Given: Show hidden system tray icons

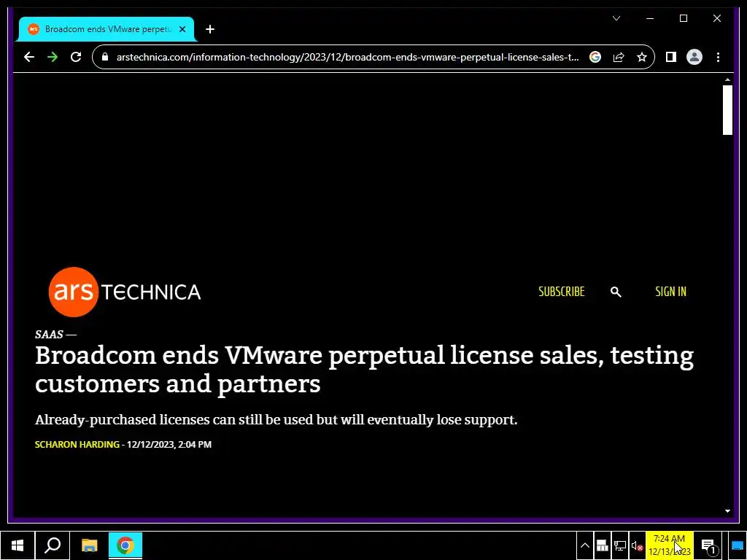Looking at the screenshot, I should click(x=585, y=545).
